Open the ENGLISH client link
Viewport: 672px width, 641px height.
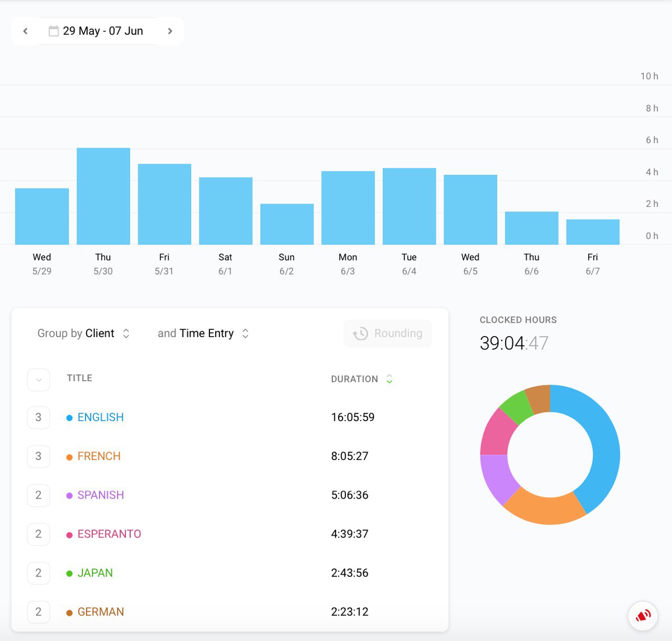[x=101, y=417]
